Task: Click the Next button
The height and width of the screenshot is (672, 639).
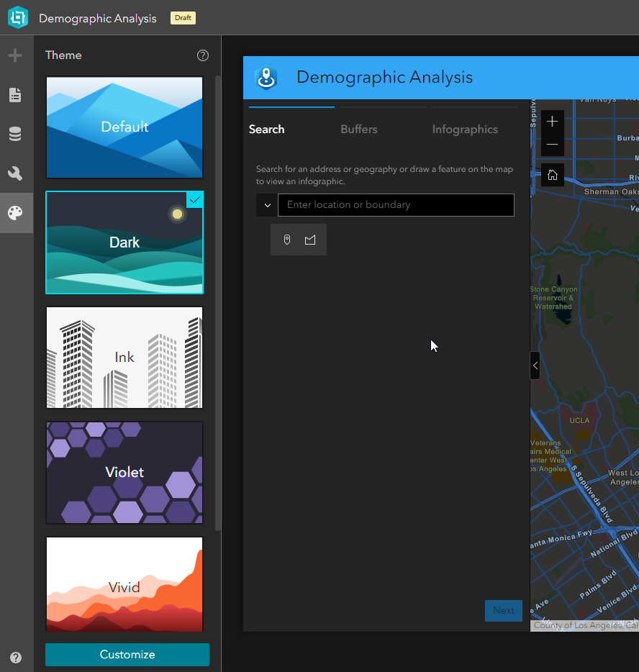Action: point(503,610)
